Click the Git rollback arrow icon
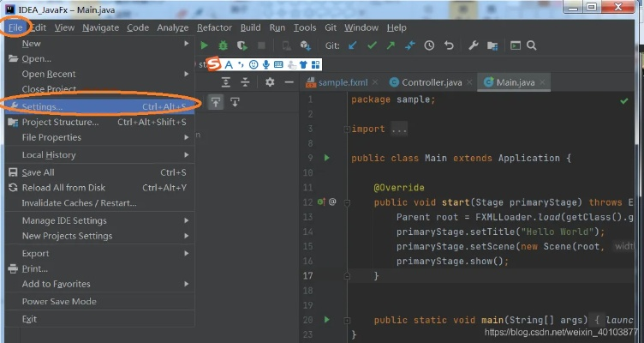 (x=447, y=45)
